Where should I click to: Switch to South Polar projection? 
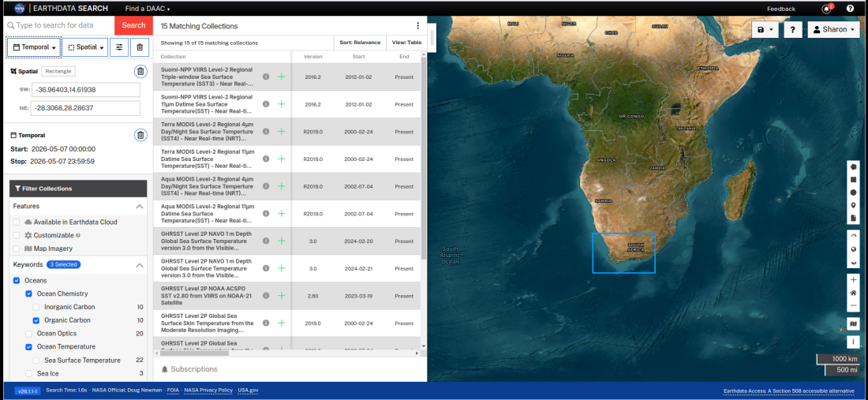coord(854,262)
